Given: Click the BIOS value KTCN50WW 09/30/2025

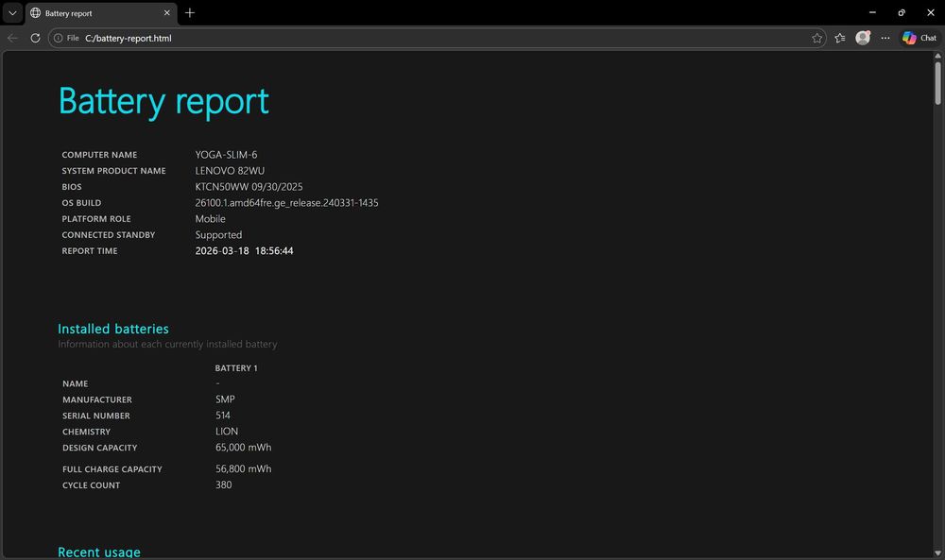Looking at the screenshot, I should [x=249, y=187].
